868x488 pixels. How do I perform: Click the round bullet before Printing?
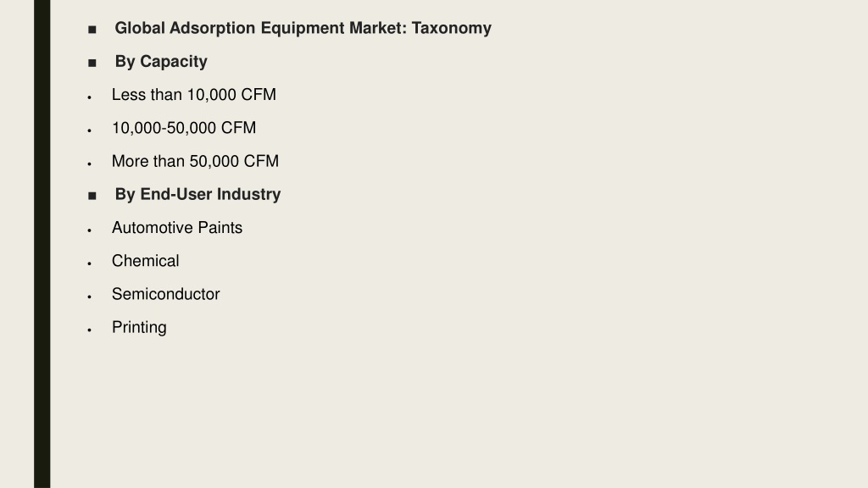[89, 330]
